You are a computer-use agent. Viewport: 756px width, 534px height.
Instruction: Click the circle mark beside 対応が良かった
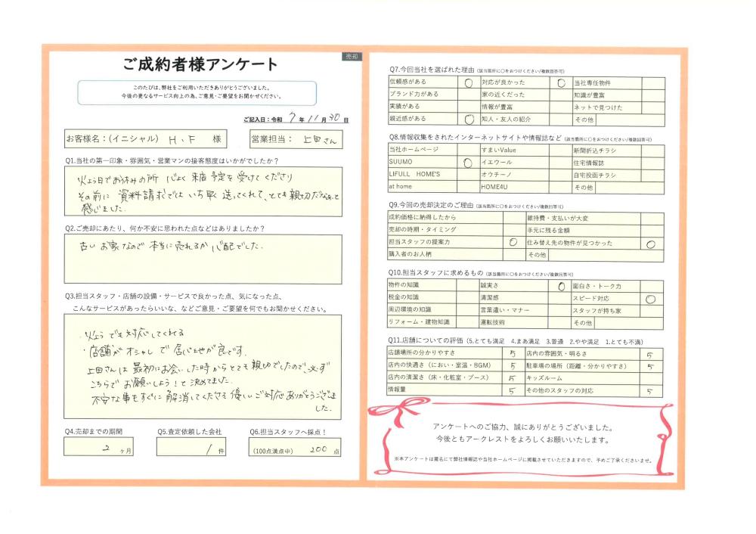(561, 82)
